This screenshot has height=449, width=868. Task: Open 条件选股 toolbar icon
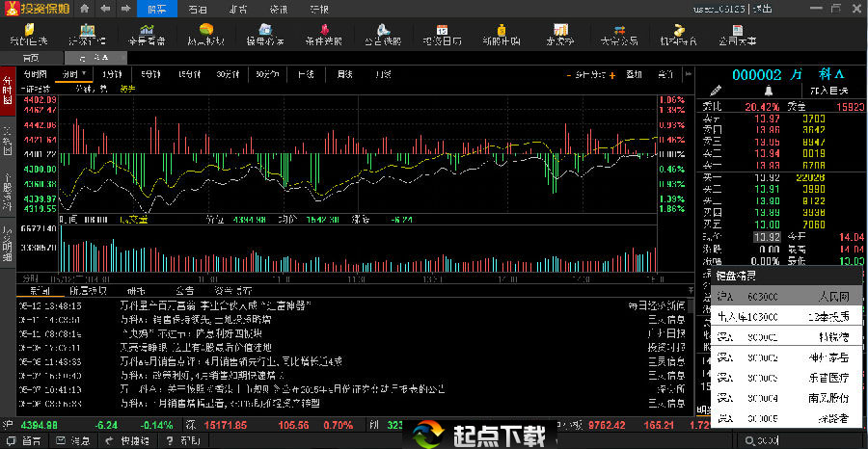[x=324, y=35]
